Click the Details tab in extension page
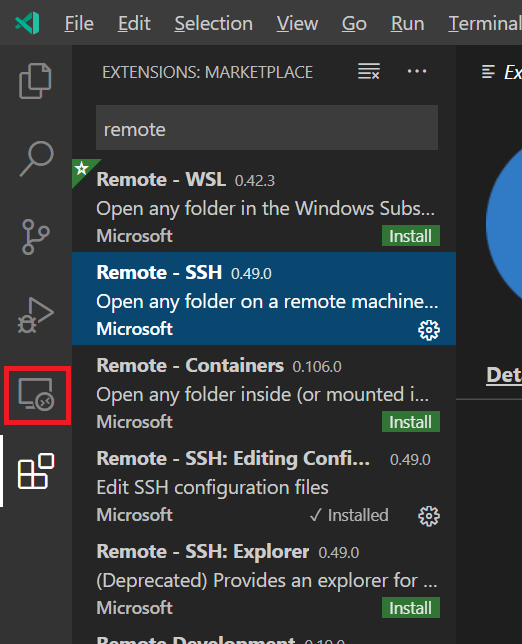The height and width of the screenshot is (644, 522). [x=504, y=375]
